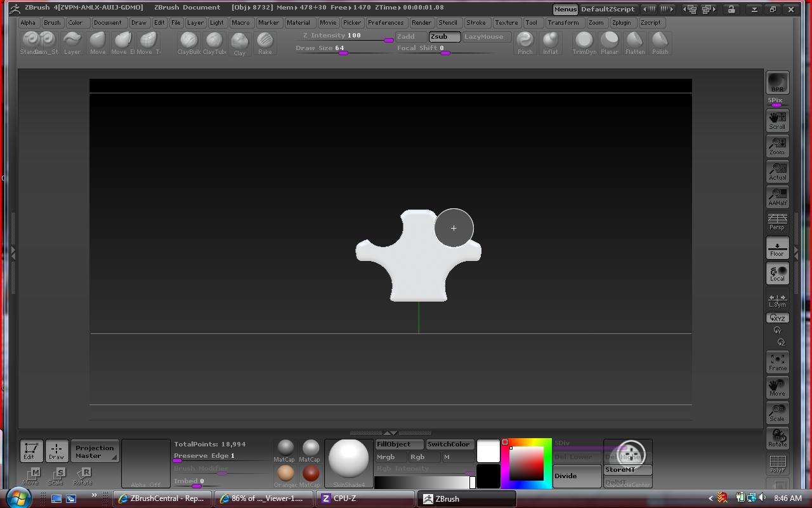Open the Projection Master
This screenshot has height=508, width=812.
click(x=95, y=451)
